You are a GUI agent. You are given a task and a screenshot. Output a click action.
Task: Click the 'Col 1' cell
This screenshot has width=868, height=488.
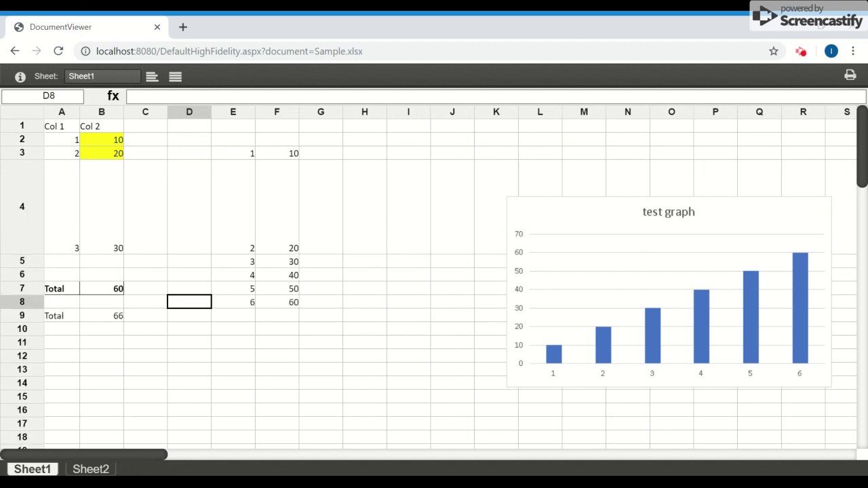(62, 126)
